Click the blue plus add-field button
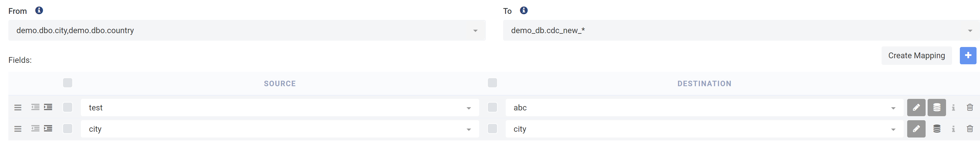This screenshot has height=145, width=980. pyautogui.click(x=968, y=56)
